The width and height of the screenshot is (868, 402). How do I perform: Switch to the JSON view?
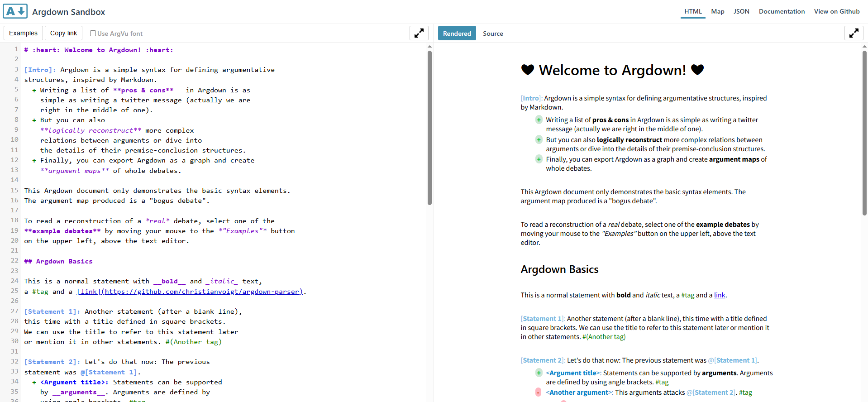point(741,11)
